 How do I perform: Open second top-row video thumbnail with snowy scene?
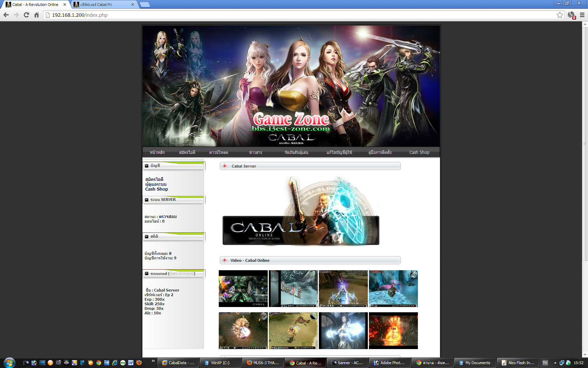[x=293, y=289]
